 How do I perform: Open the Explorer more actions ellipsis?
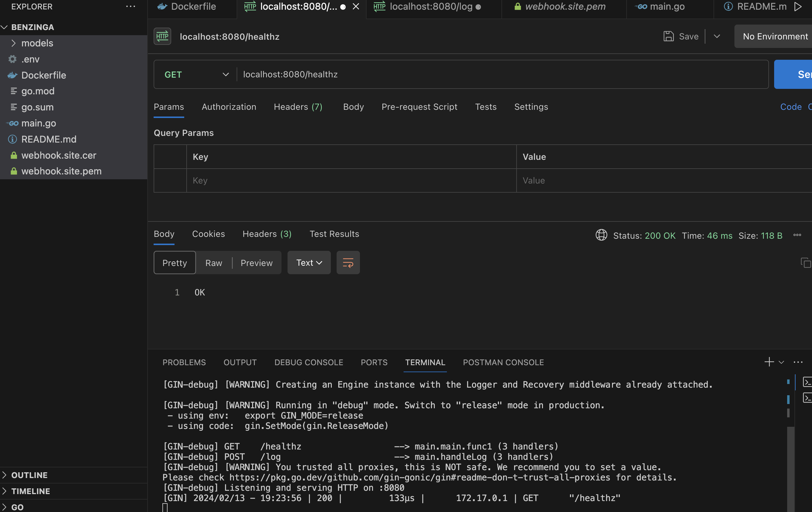[x=131, y=6]
